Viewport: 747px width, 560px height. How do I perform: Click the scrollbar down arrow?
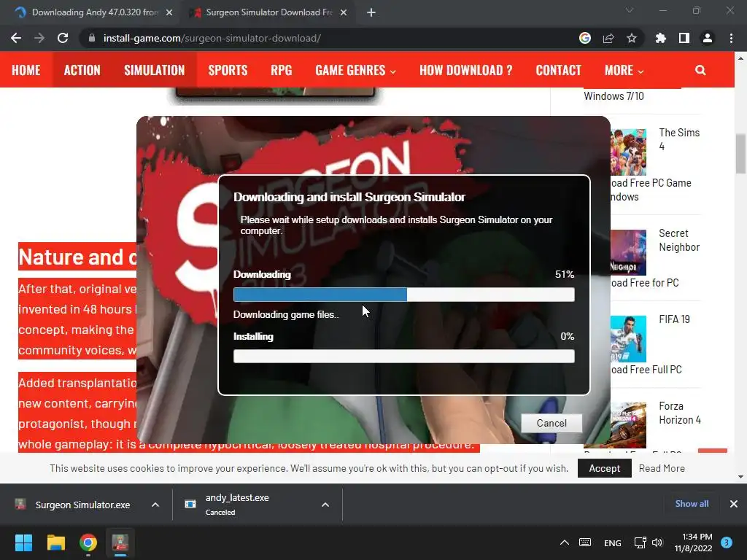pyautogui.click(x=740, y=477)
